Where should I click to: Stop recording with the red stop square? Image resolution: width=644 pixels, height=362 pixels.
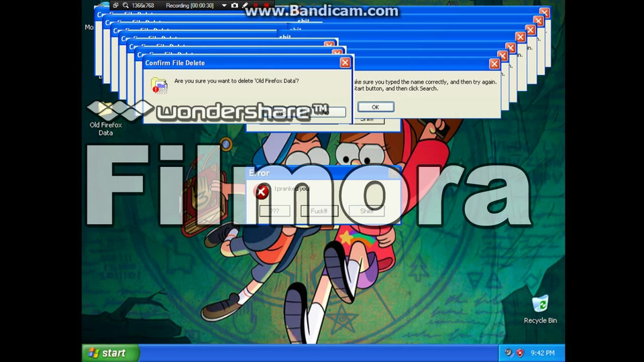click(x=266, y=5)
